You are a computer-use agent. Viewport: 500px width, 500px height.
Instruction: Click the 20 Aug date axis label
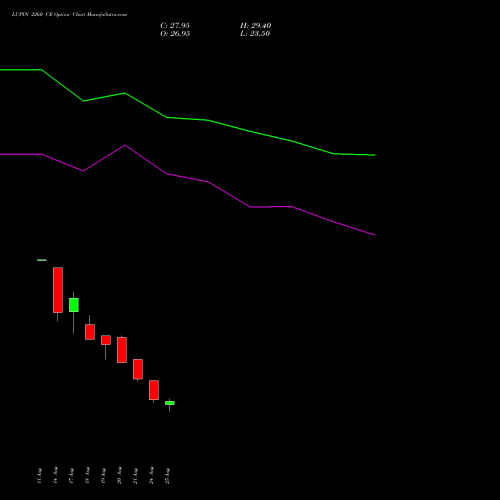[119, 475]
